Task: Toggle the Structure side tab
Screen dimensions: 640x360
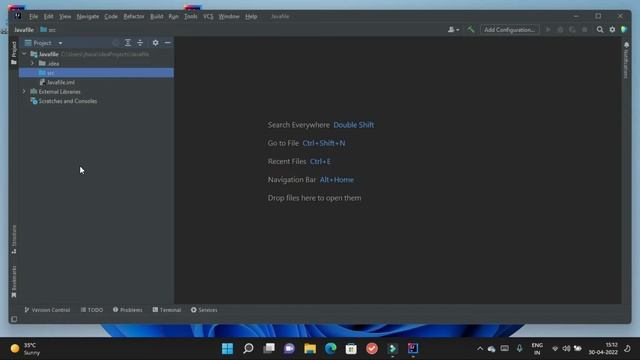Action: click(x=14, y=240)
